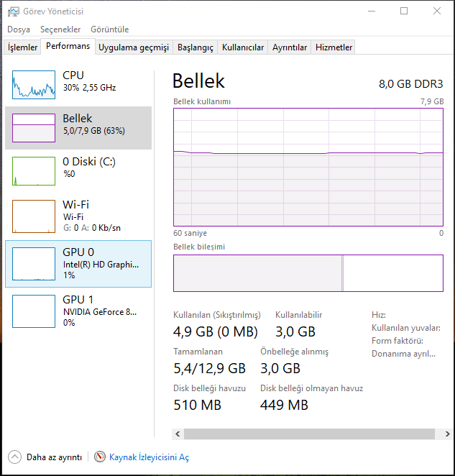The width and height of the screenshot is (455, 476).
Task: Open the GPU 0 Intel HD graph
Action: point(34,263)
